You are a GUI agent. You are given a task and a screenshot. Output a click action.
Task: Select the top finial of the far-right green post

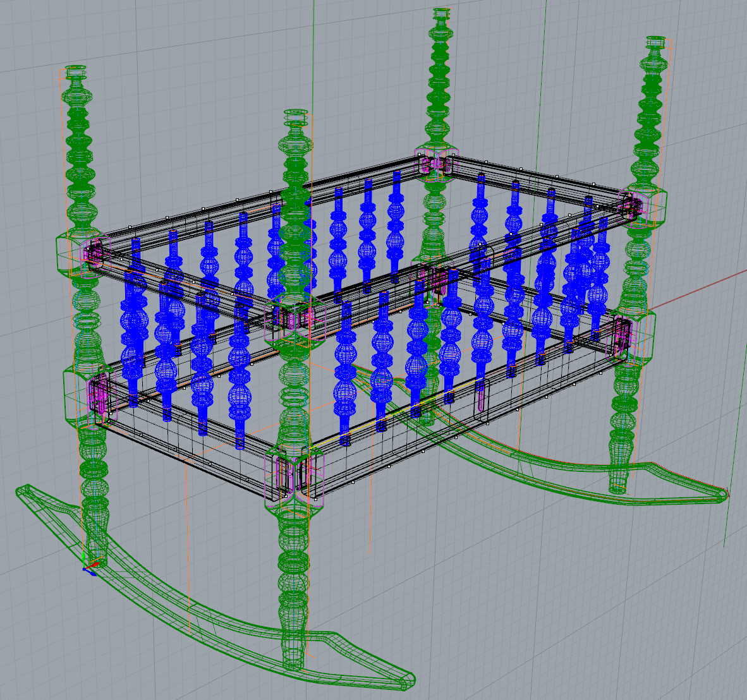657,43
